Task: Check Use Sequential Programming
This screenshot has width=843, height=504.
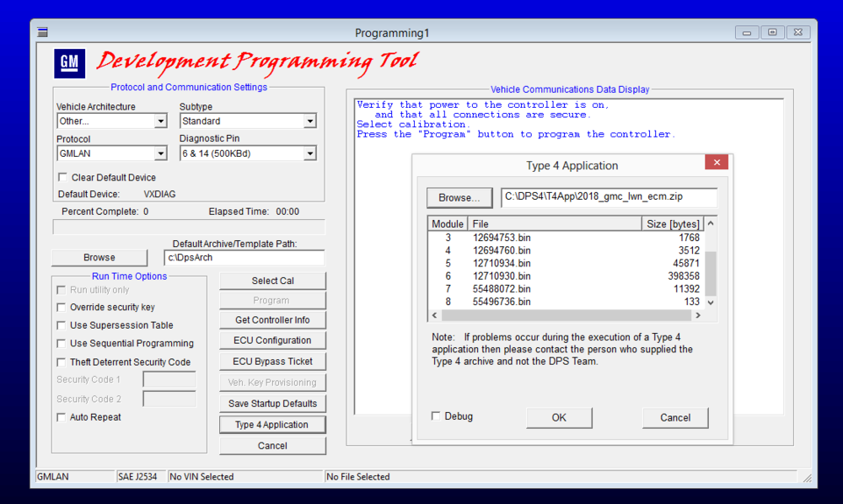Action: (x=62, y=343)
